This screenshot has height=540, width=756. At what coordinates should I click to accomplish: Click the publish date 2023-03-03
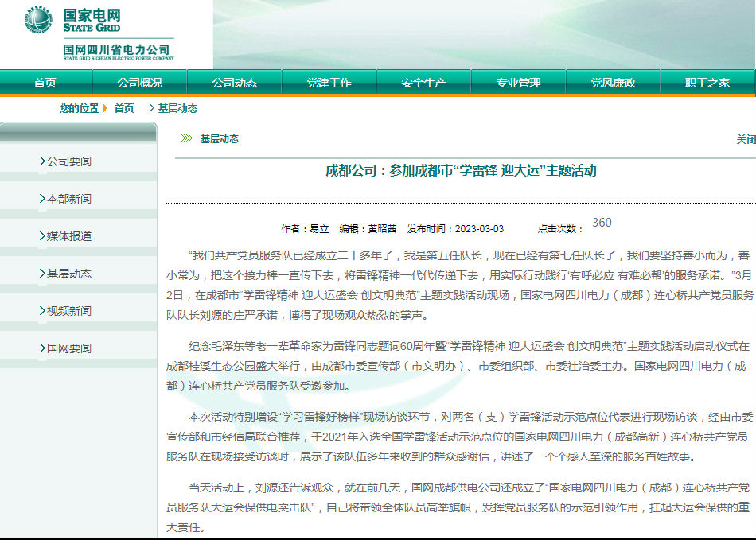[x=479, y=229]
